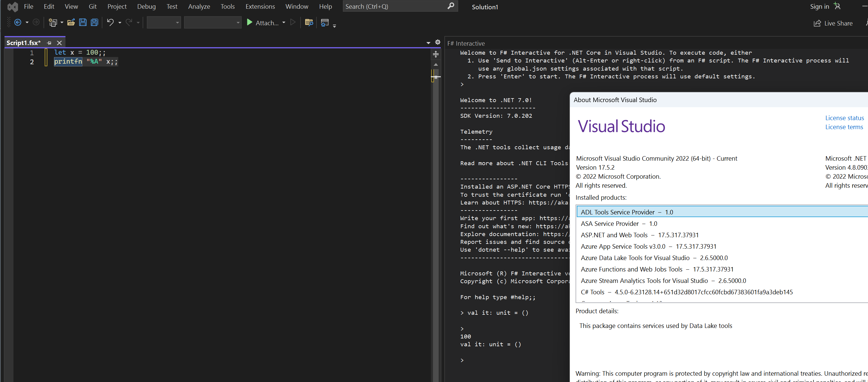Viewport: 868px width, 382px height.
Task: Open document settings via the gear icon
Action: [437, 42]
